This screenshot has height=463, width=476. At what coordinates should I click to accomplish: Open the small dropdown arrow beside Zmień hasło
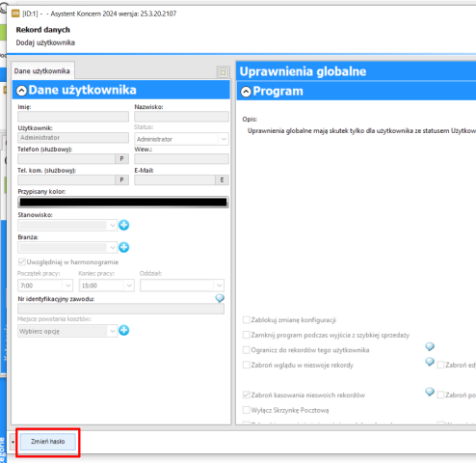pos(13,442)
